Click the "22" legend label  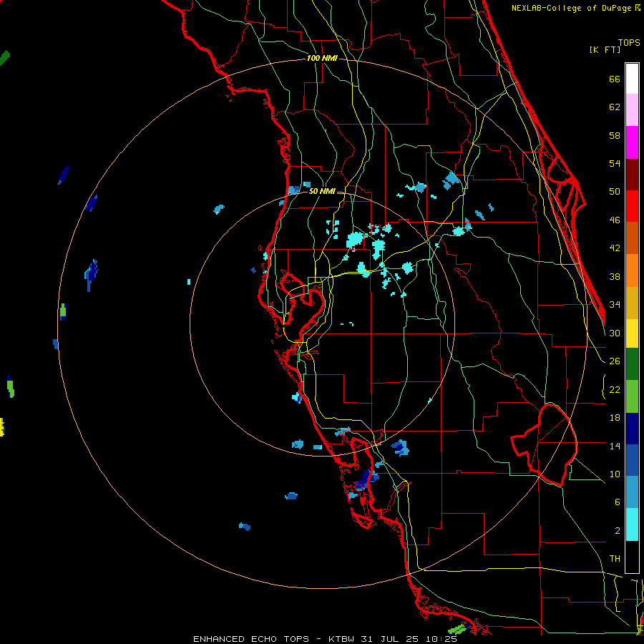tap(615, 390)
